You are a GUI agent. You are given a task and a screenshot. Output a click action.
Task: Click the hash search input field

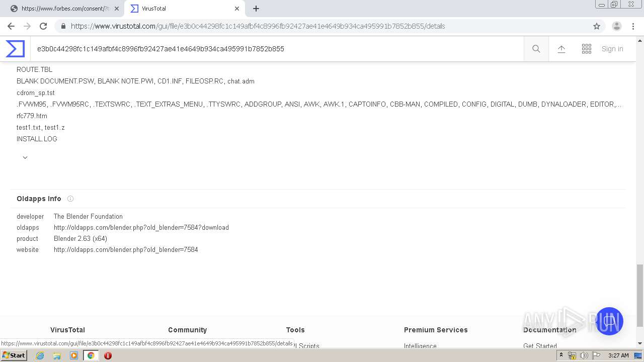[277, 49]
